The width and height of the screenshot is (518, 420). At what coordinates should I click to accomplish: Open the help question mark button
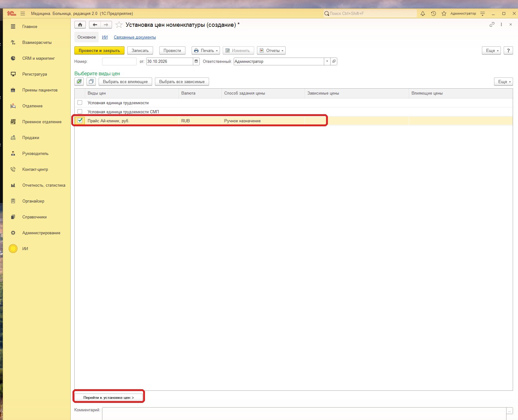click(508, 50)
